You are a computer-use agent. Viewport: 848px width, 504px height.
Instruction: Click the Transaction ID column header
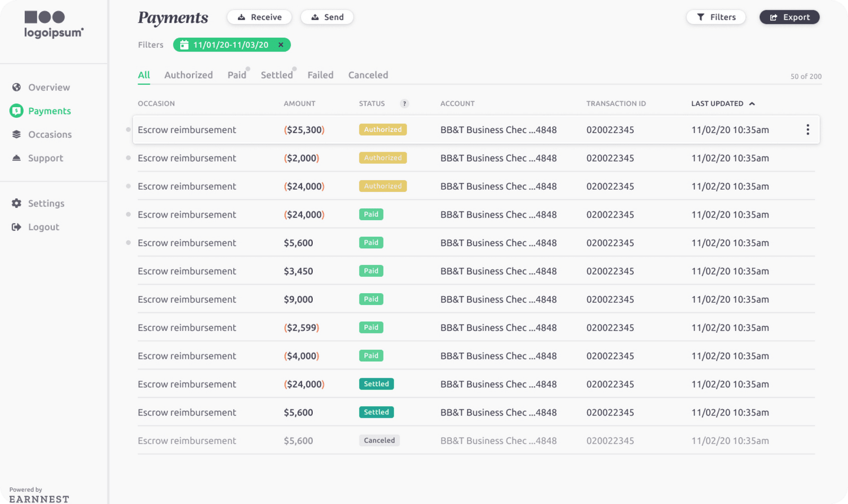point(616,104)
